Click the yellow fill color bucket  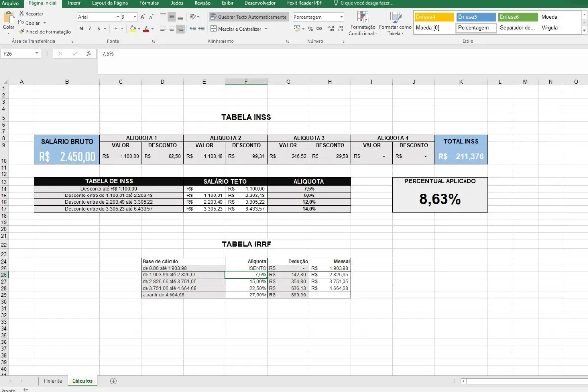tap(132, 29)
